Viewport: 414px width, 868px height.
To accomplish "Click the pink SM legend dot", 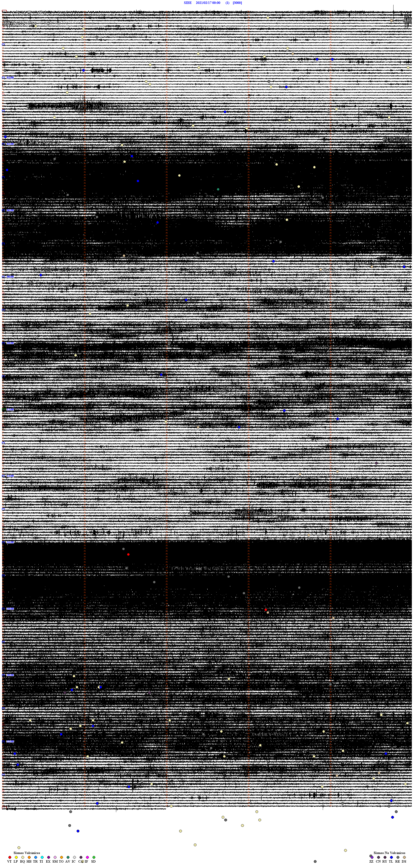I will pyautogui.click(x=55, y=857).
